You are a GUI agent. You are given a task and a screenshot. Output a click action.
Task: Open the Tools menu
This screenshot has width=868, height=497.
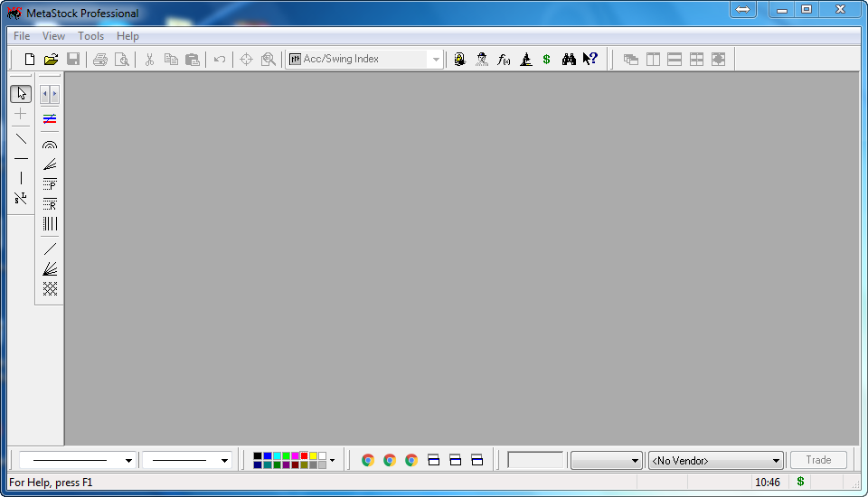tap(90, 36)
